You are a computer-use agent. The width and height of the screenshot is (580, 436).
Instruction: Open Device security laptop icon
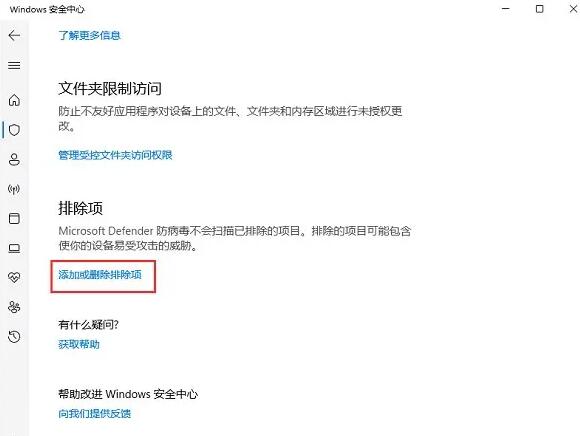14,248
